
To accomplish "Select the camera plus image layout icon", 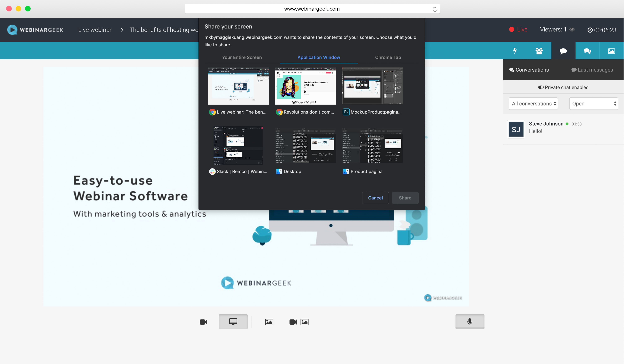I will click(298, 322).
